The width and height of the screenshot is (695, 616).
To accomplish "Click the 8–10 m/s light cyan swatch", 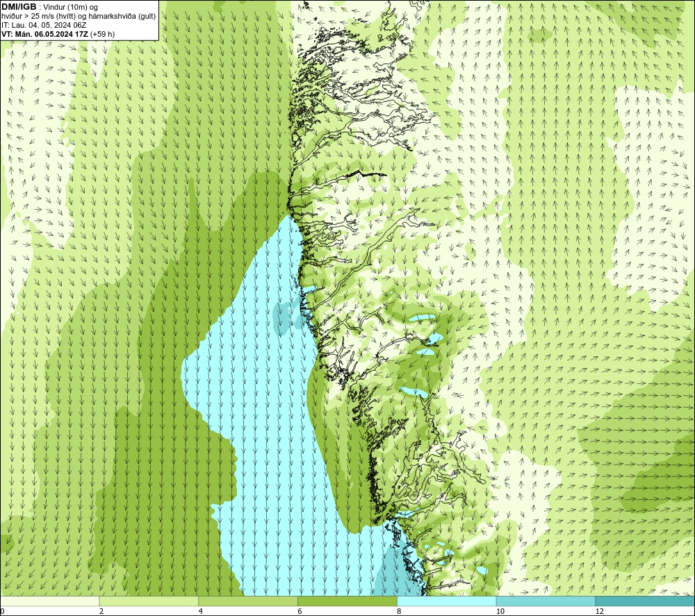I will click(x=446, y=601).
